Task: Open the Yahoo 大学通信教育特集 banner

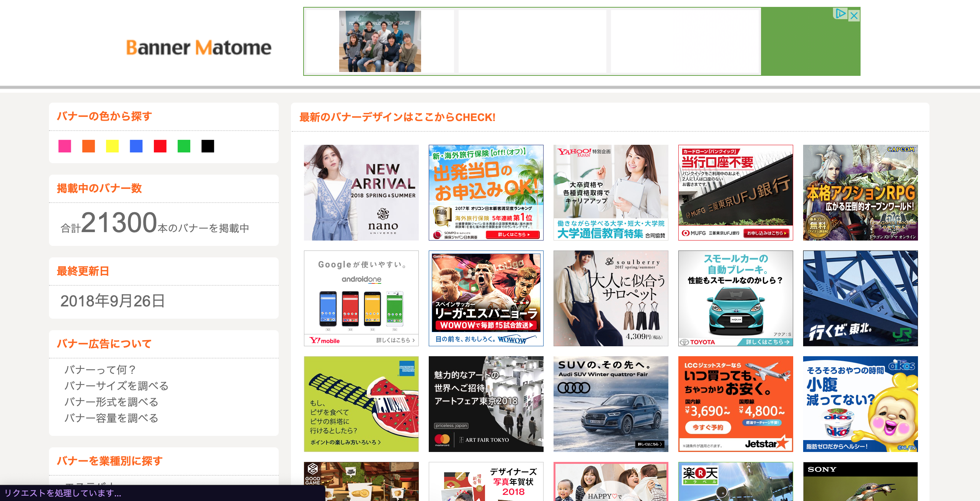Action: (x=611, y=193)
